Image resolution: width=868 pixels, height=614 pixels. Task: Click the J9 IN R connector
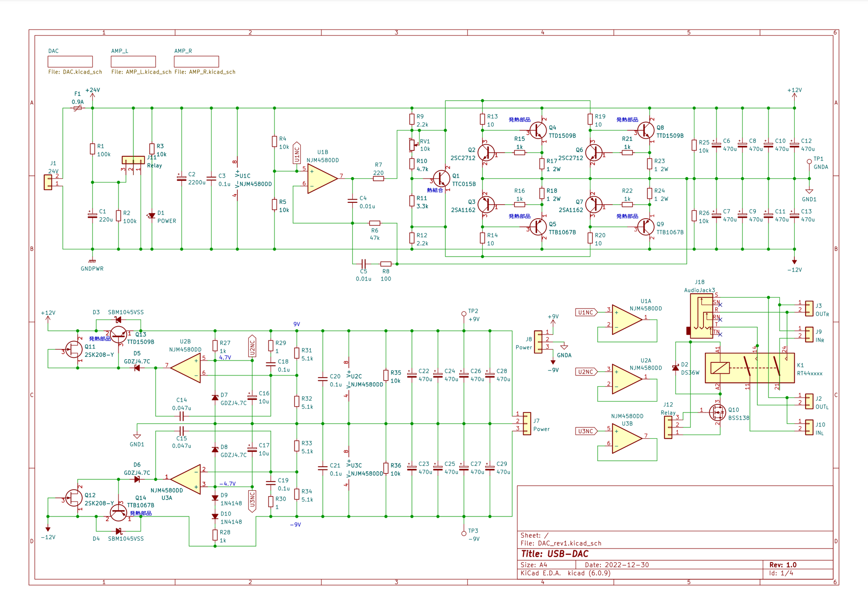click(x=809, y=334)
